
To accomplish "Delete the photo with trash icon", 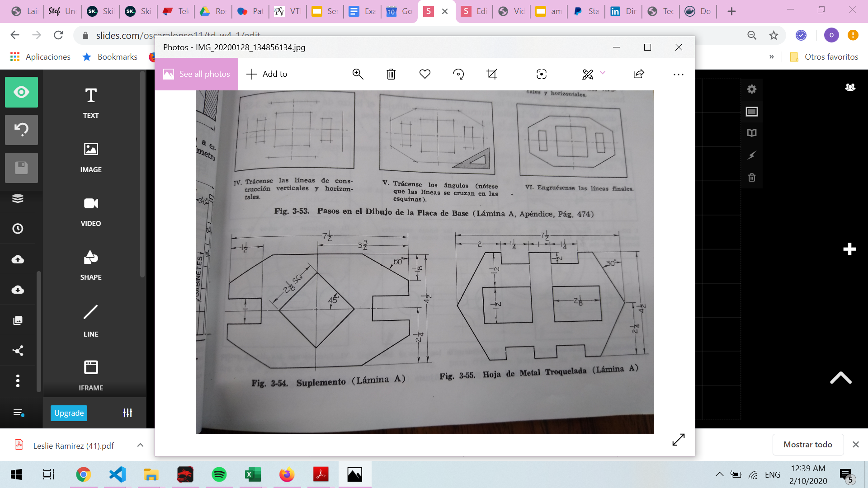I will (391, 74).
